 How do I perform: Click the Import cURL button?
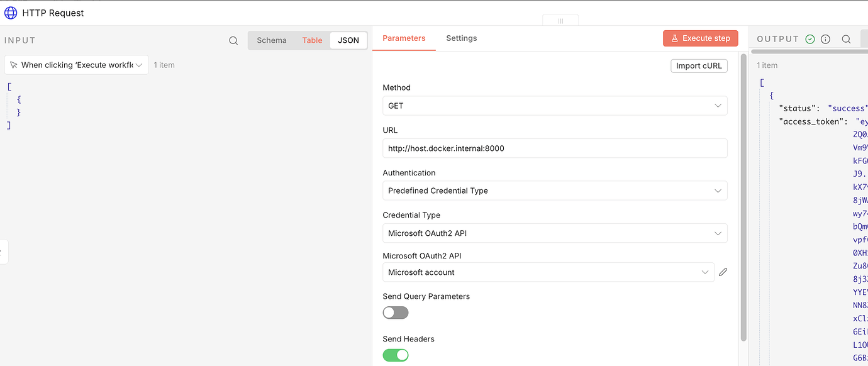[x=699, y=66]
